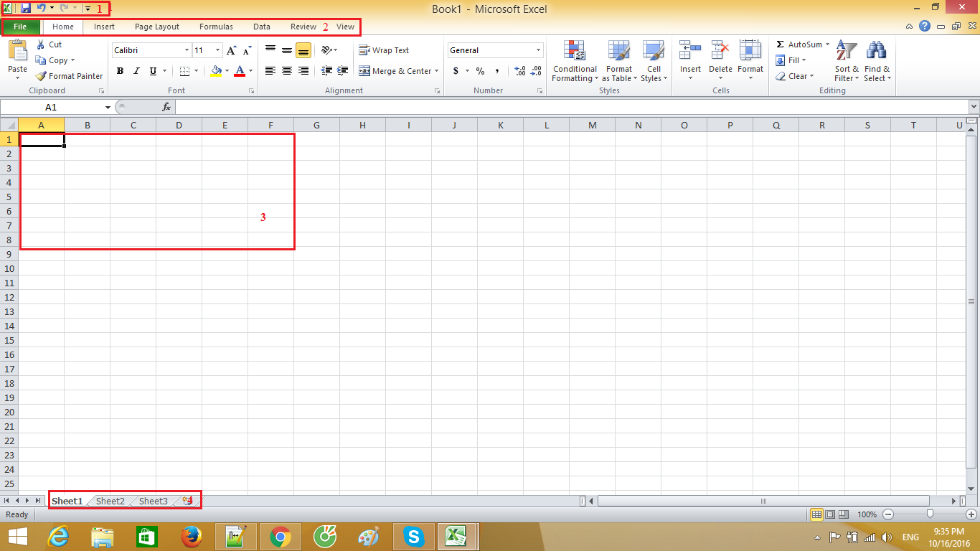
Task: Toggle bold formatting
Action: [120, 71]
